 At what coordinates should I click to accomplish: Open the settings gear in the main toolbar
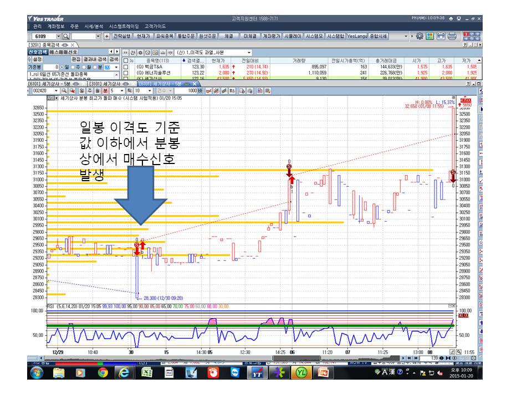tap(420, 36)
